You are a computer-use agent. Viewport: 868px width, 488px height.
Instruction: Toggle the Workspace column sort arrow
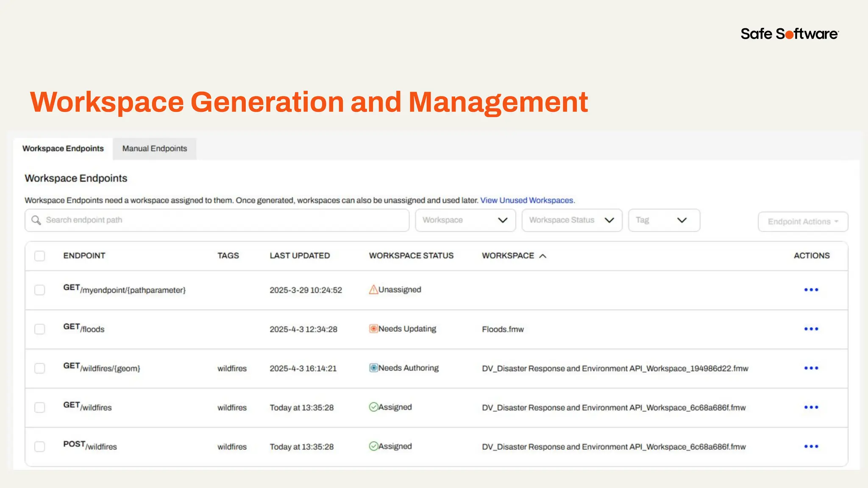point(543,256)
